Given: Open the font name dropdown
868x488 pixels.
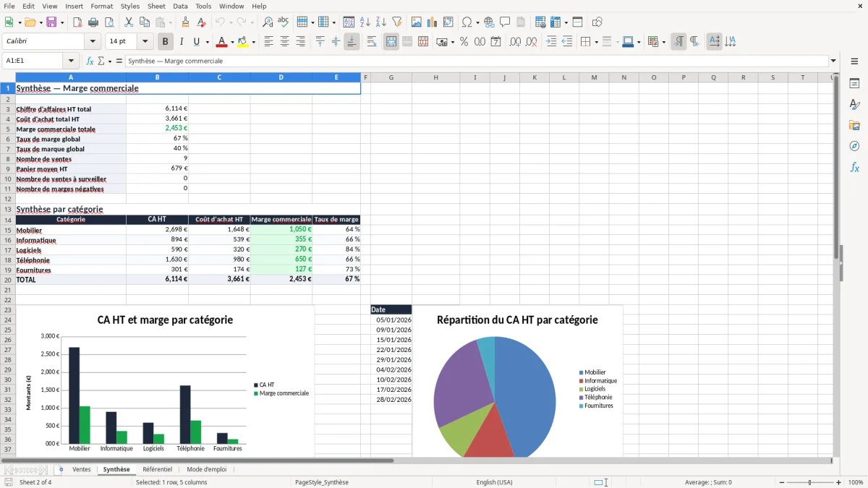Looking at the screenshot, I should tap(92, 42).
